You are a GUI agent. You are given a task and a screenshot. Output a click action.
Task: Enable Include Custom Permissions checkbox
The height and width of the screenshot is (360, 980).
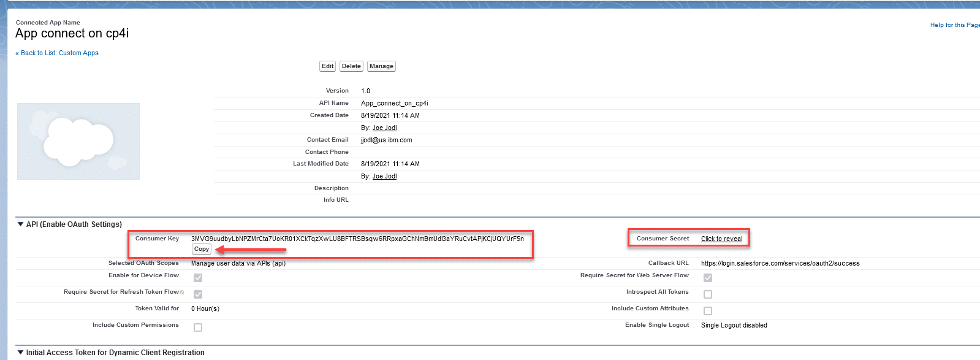[198, 327]
